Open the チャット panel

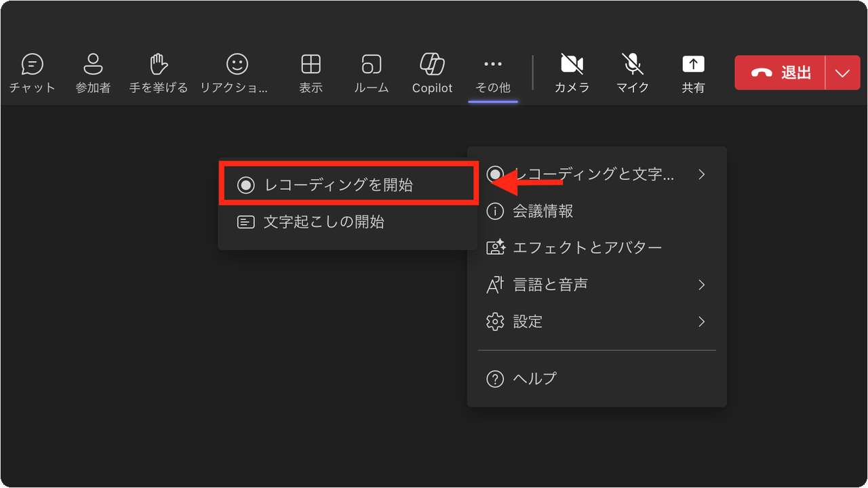point(32,73)
